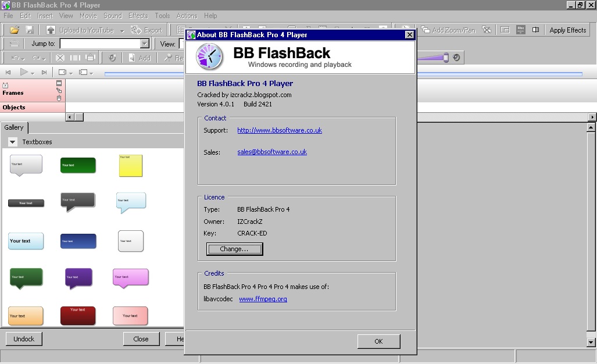The height and width of the screenshot is (364, 597).
Task: Click the selection start marker icon
Action: 62,72
